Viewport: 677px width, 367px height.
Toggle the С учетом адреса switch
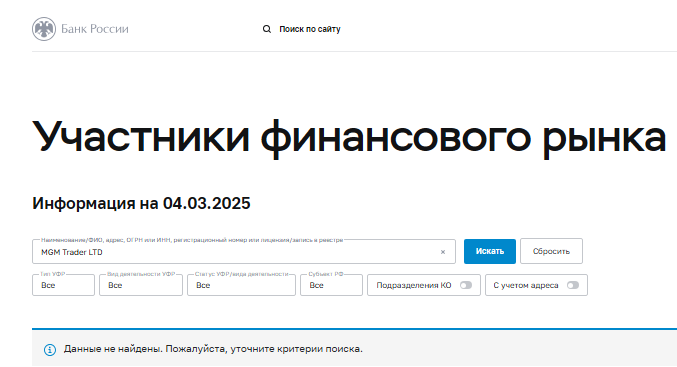point(573,285)
